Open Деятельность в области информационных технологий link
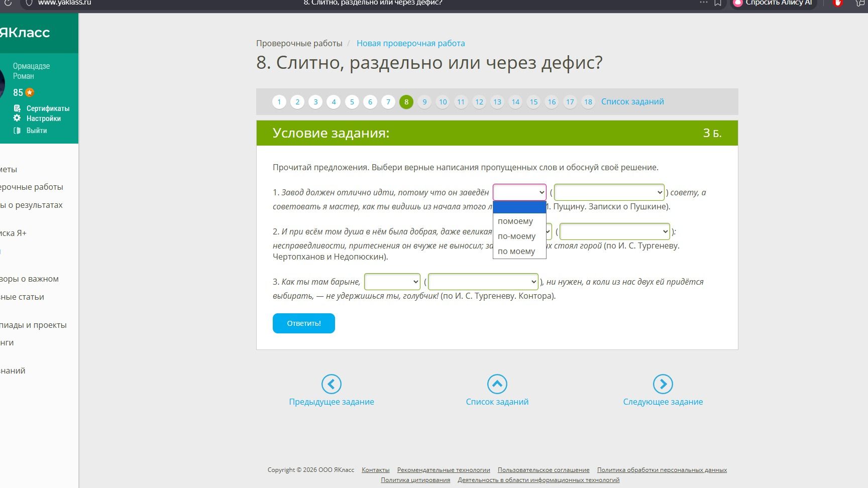The image size is (868, 488). click(x=538, y=480)
